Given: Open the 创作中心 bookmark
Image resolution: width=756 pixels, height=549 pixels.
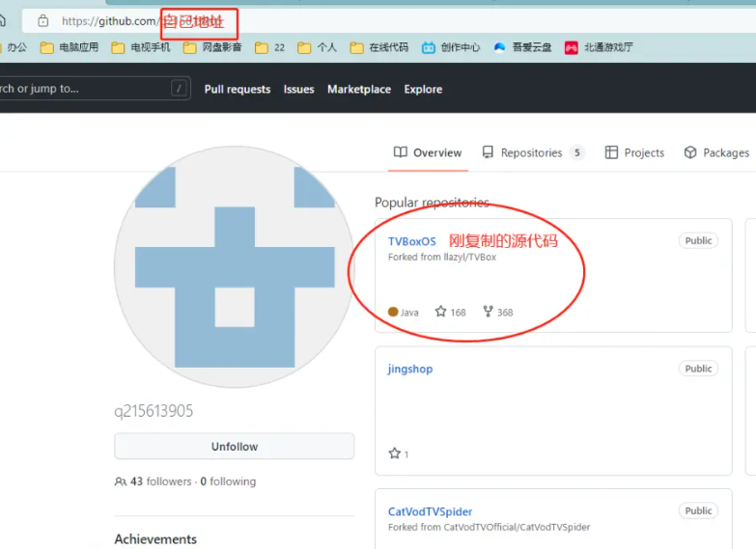Looking at the screenshot, I should 451,47.
